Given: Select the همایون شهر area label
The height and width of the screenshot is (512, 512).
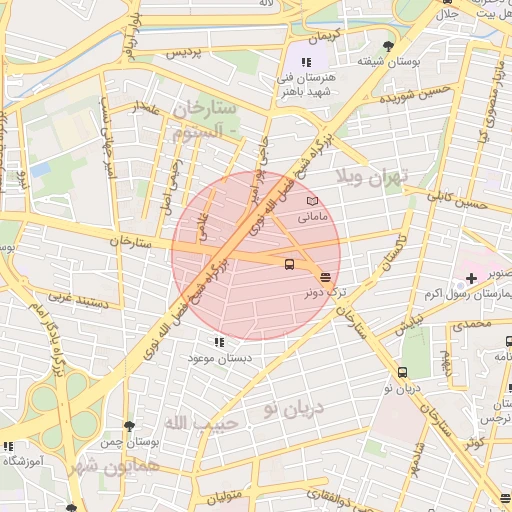Looking at the screenshot, I should [x=114, y=467].
